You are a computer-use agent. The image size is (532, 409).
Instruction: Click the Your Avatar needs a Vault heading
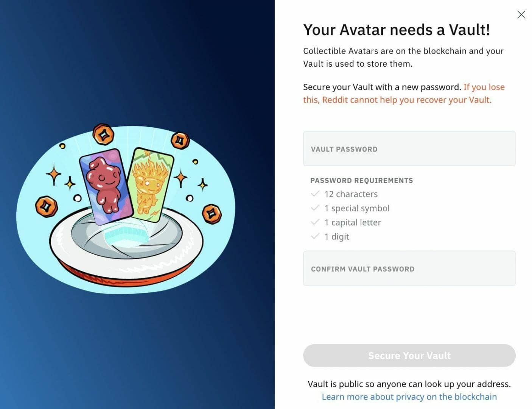coord(397,30)
